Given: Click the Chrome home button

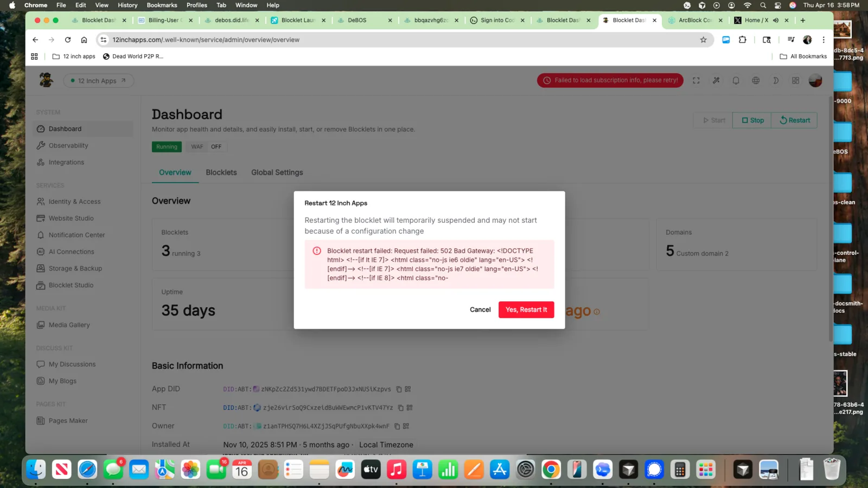Looking at the screenshot, I should (84, 40).
